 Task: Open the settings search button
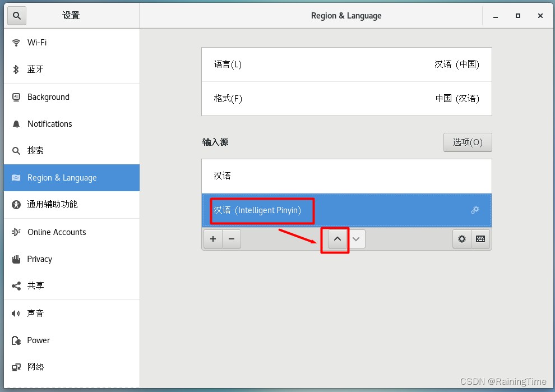(17, 16)
